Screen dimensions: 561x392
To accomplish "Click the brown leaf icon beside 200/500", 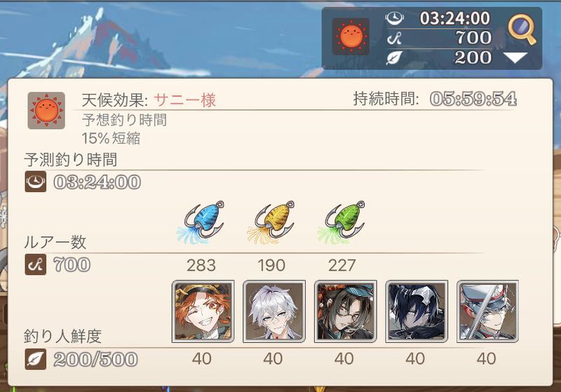I will coord(36,359).
